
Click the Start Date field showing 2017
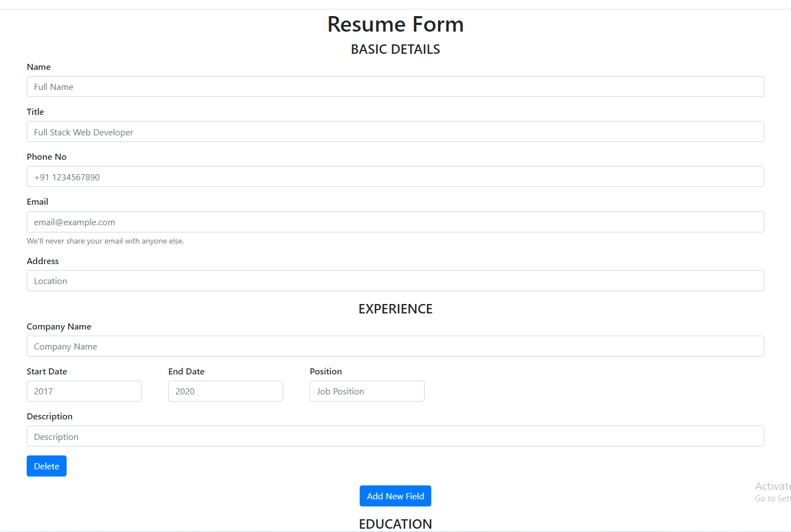tap(84, 391)
